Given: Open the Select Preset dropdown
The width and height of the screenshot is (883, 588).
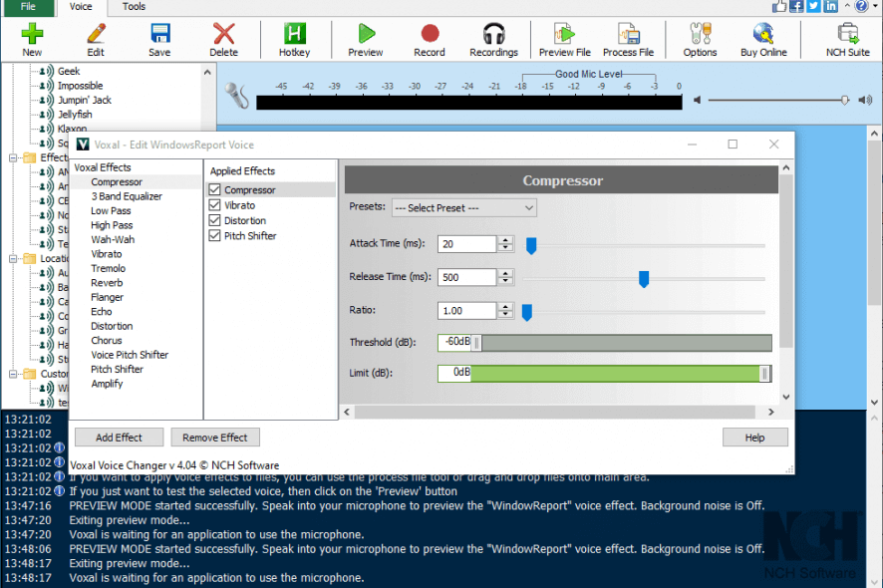Looking at the screenshot, I should [464, 208].
